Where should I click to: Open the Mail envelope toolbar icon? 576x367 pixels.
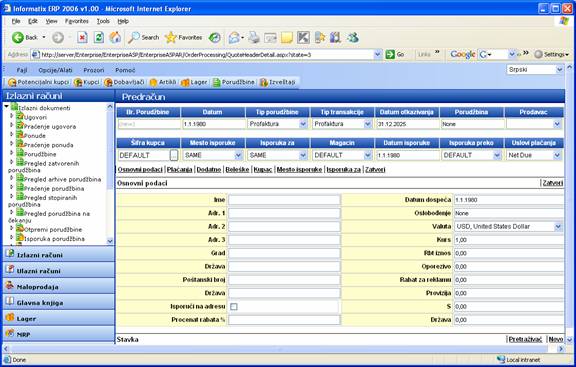click(234, 37)
